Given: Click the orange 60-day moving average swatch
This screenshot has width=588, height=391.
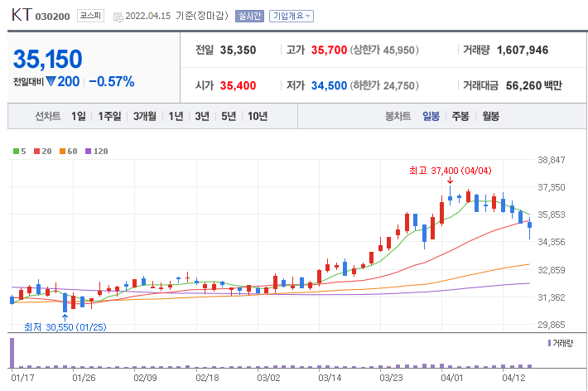Looking at the screenshot, I should tap(63, 152).
